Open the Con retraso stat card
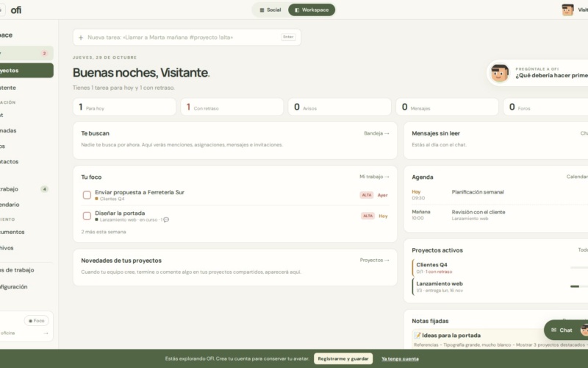This screenshot has height=368, width=588. point(232,107)
